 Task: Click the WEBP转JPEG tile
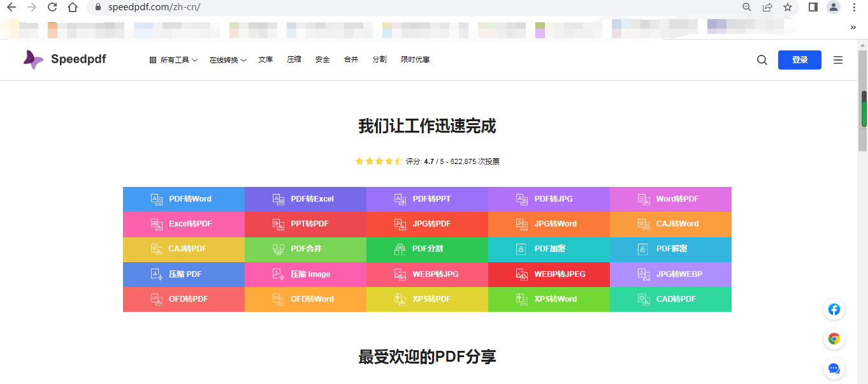[549, 274]
